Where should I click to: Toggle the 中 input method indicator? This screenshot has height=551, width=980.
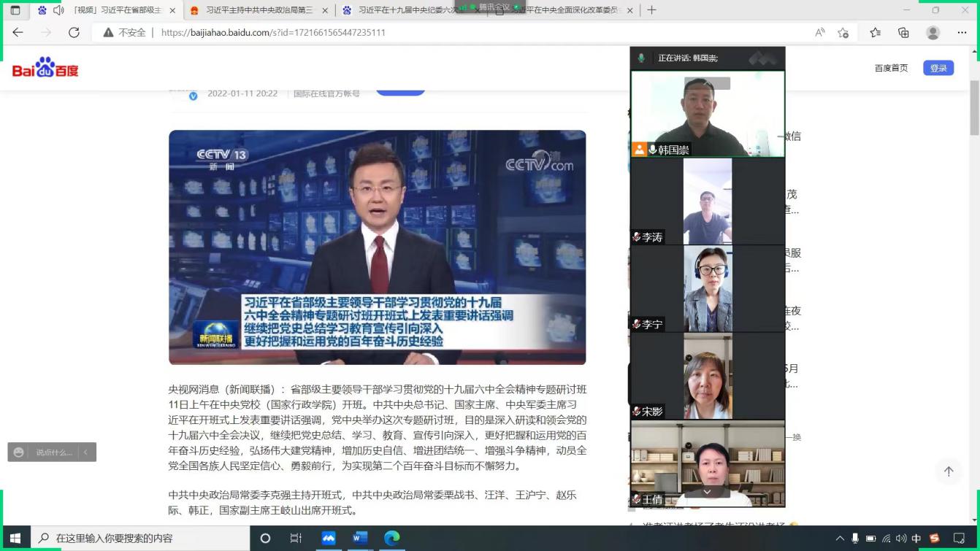pyautogui.click(x=916, y=539)
